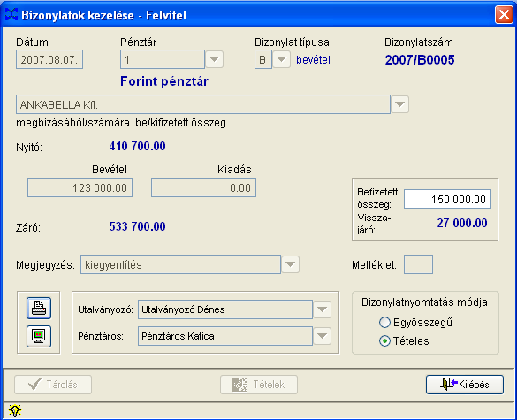Image resolution: width=517 pixels, height=420 pixels.
Task: Click the Nyitó value 410 700.00
Action: [x=138, y=146]
